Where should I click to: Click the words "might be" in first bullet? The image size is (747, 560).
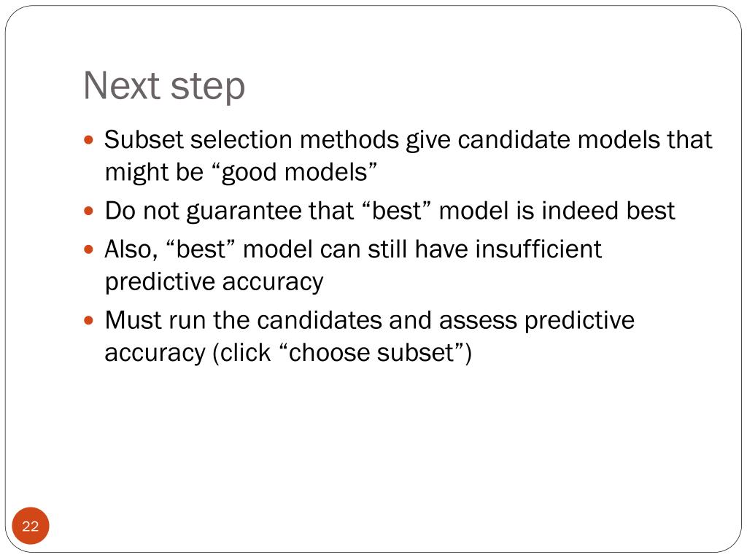click(x=155, y=172)
